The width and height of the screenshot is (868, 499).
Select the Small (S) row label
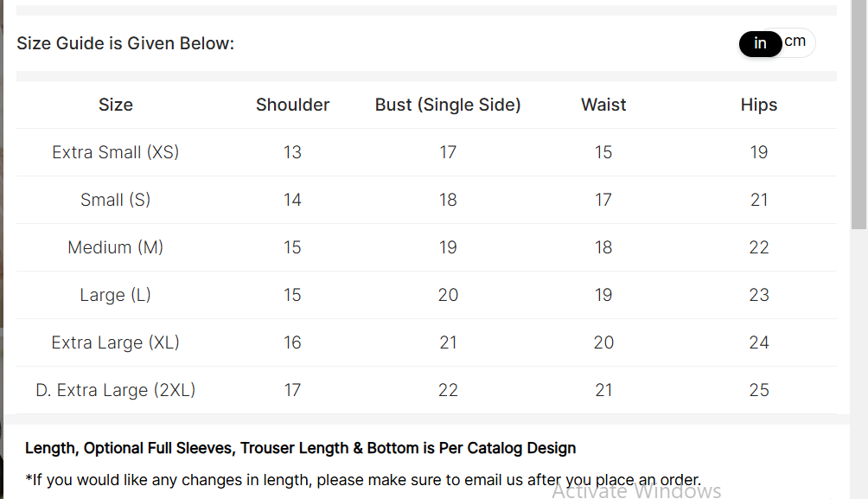116,200
